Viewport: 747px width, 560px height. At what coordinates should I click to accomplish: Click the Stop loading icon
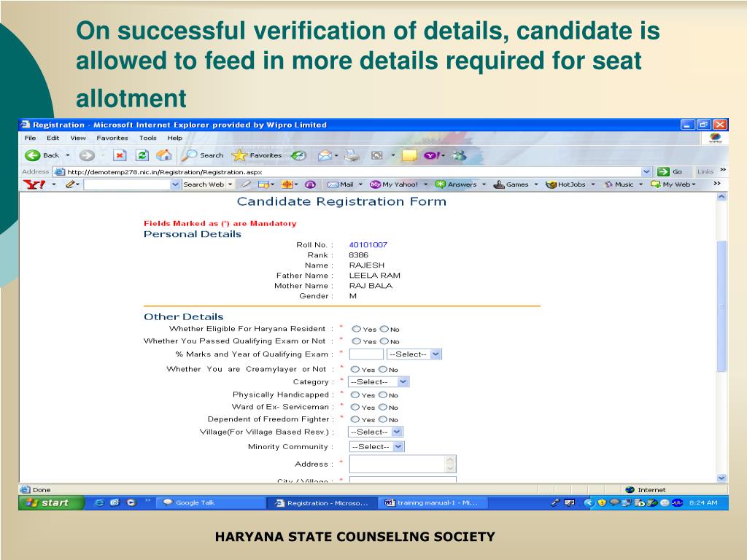coord(120,155)
